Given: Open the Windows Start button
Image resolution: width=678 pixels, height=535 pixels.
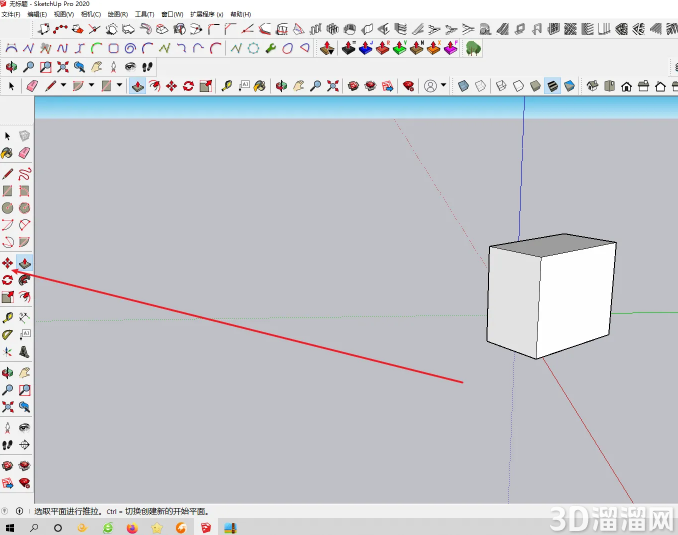Looking at the screenshot, I should tap(9, 528).
